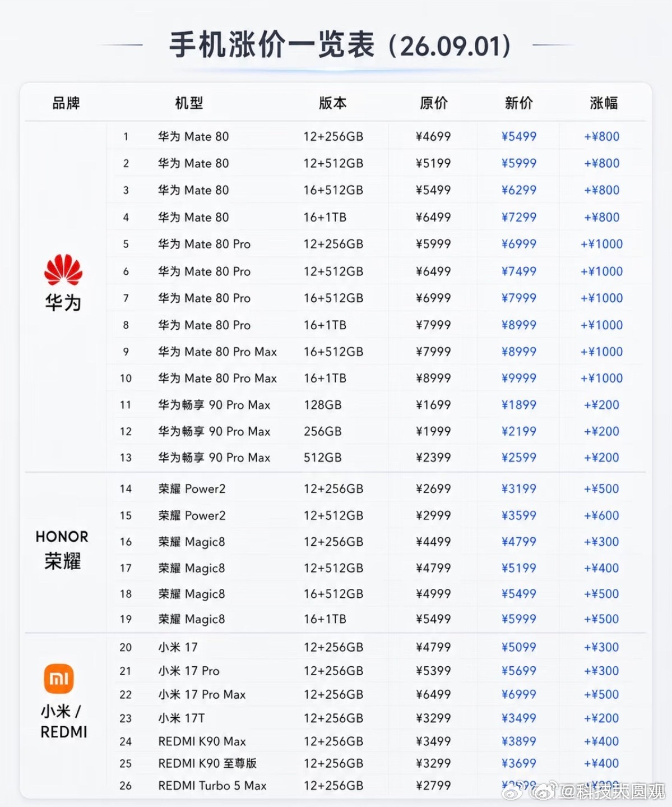Click original price ¥2799
The width and height of the screenshot is (672, 807).
tap(433, 786)
